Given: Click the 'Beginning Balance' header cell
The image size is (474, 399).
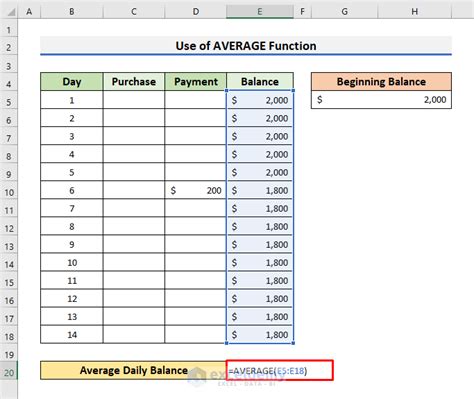Looking at the screenshot, I should pyautogui.click(x=381, y=82).
